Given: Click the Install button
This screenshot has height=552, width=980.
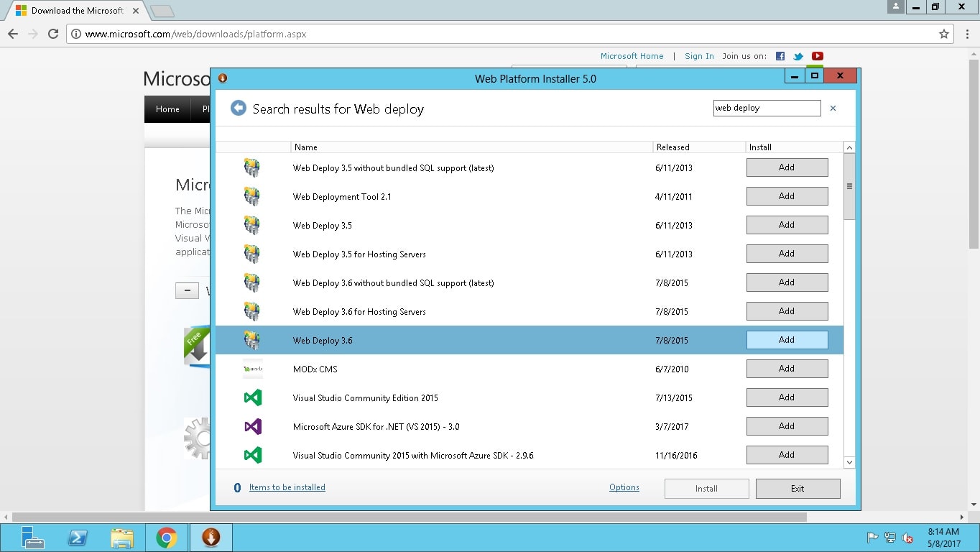Looking at the screenshot, I should 706,489.
